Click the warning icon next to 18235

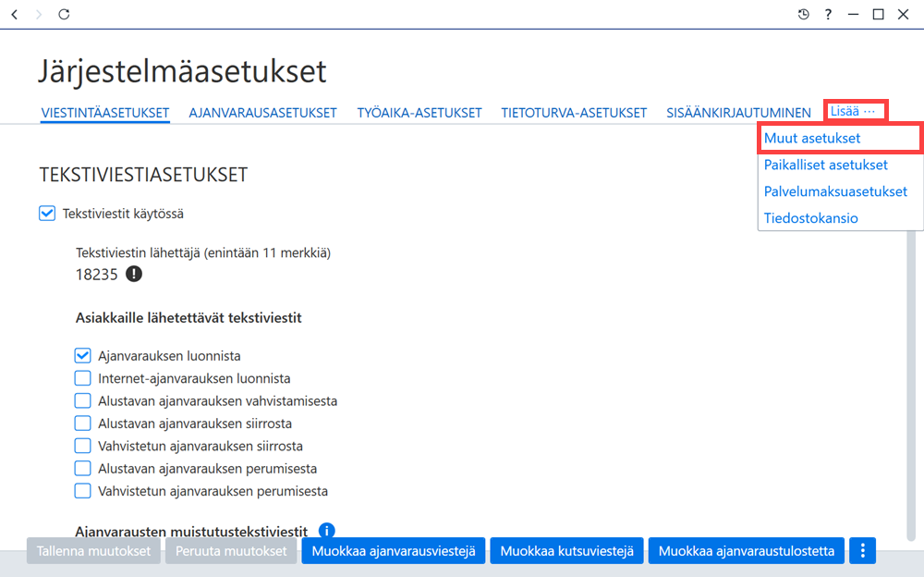pyautogui.click(x=134, y=275)
